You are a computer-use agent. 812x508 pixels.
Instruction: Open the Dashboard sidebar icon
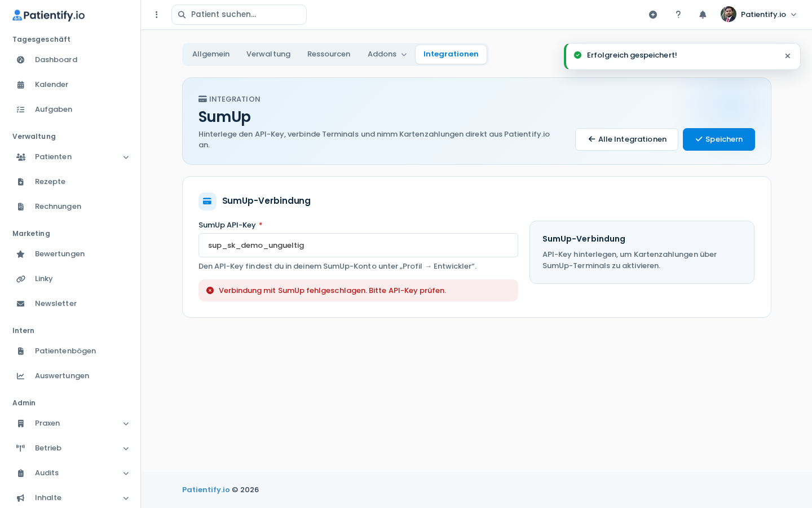tap(21, 60)
